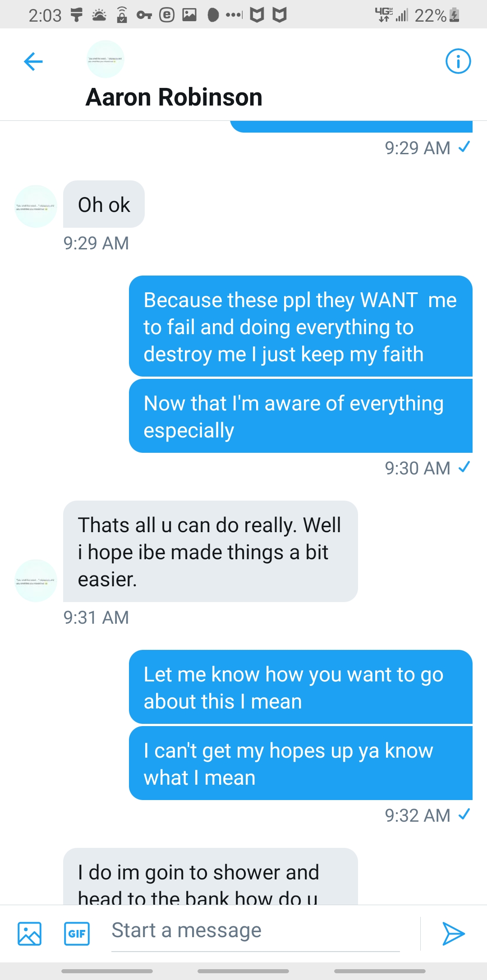Tap "Let me know how you want" bubble

tap(300, 687)
